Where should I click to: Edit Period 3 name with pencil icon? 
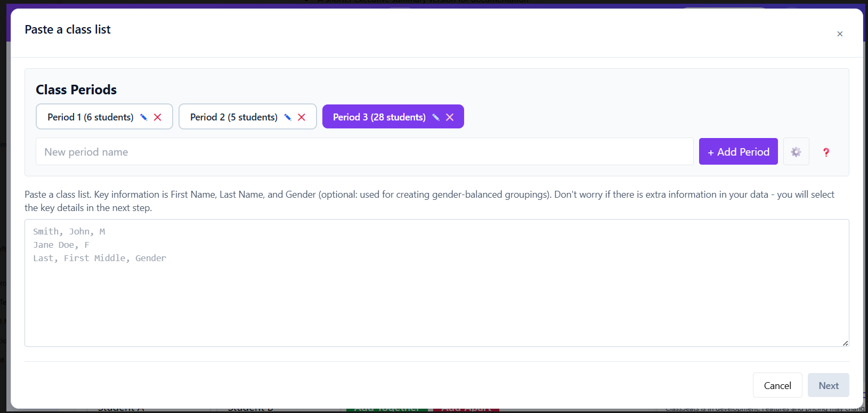[436, 117]
